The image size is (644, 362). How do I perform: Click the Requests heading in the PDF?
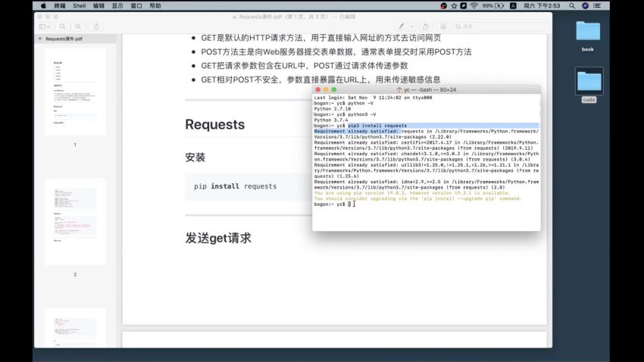pyautogui.click(x=215, y=124)
